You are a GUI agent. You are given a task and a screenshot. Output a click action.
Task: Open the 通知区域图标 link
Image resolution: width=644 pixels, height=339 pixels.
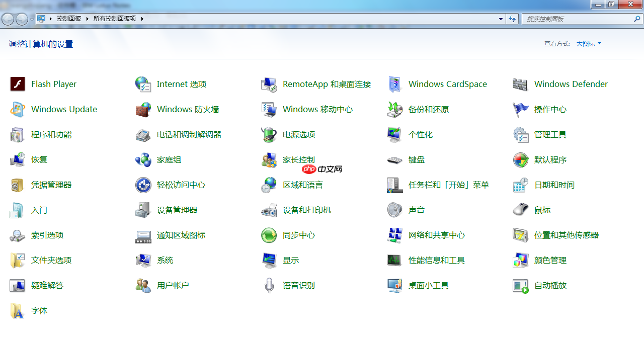click(x=181, y=235)
